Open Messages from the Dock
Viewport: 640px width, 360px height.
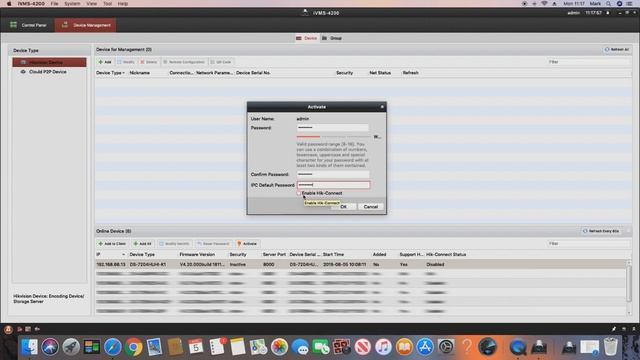pos(300,347)
